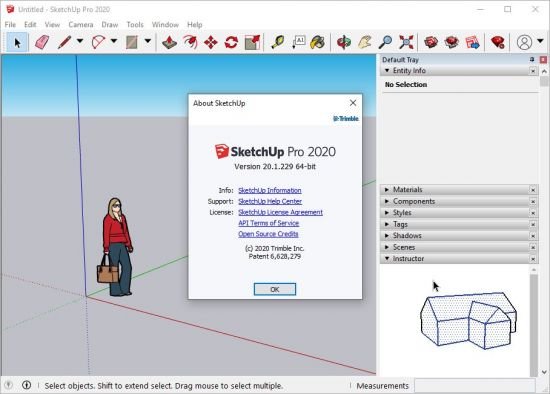Click the Zoom Extents tool
The width and height of the screenshot is (550, 394).
[406, 42]
